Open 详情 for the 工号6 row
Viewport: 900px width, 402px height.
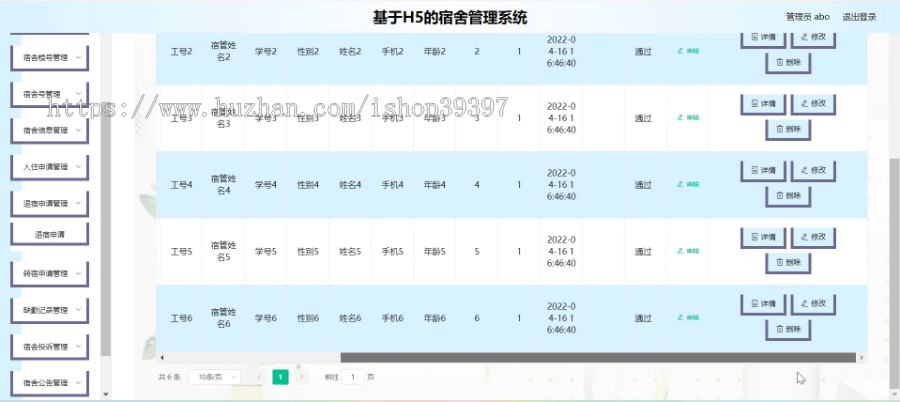[763, 304]
